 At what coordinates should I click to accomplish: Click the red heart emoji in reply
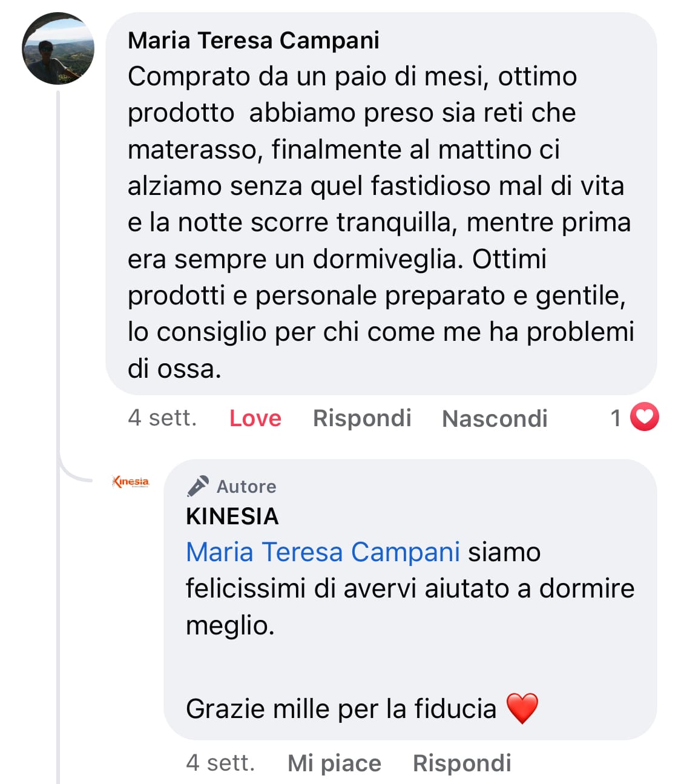522,709
